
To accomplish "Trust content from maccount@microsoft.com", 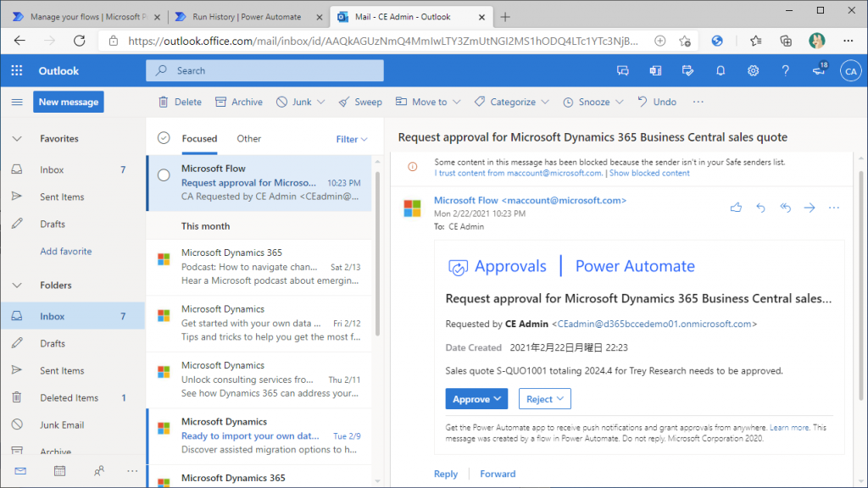I will pyautogui.click(x=518, y=173).
